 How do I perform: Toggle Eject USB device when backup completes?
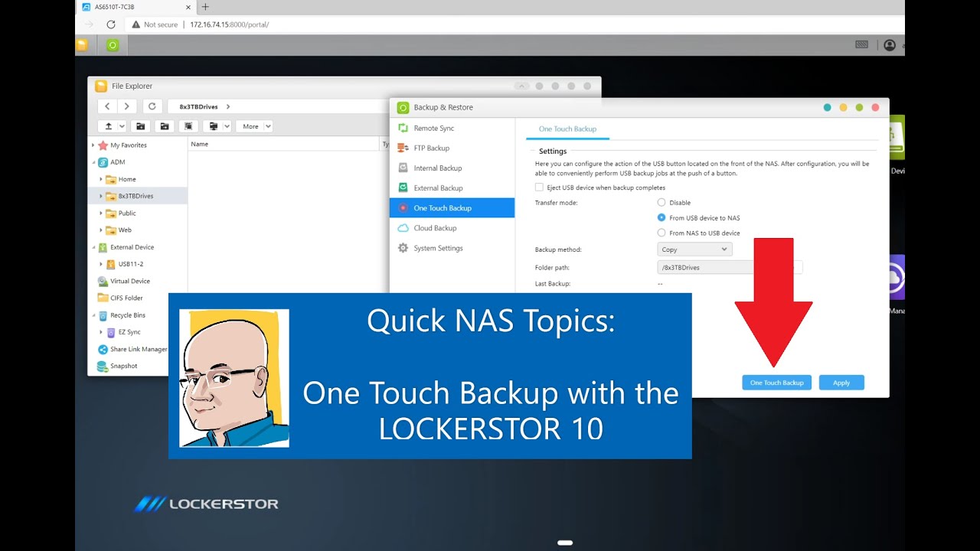pos(539,187)
